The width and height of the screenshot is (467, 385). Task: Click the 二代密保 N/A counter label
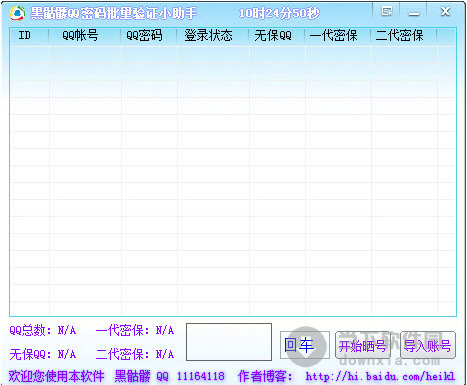(x=135, y=354)
